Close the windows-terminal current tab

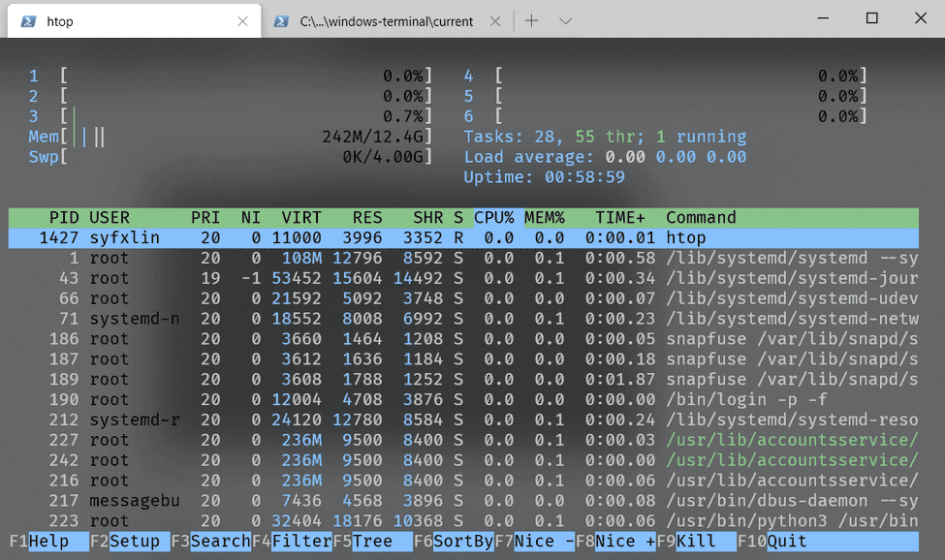point(495,20)
